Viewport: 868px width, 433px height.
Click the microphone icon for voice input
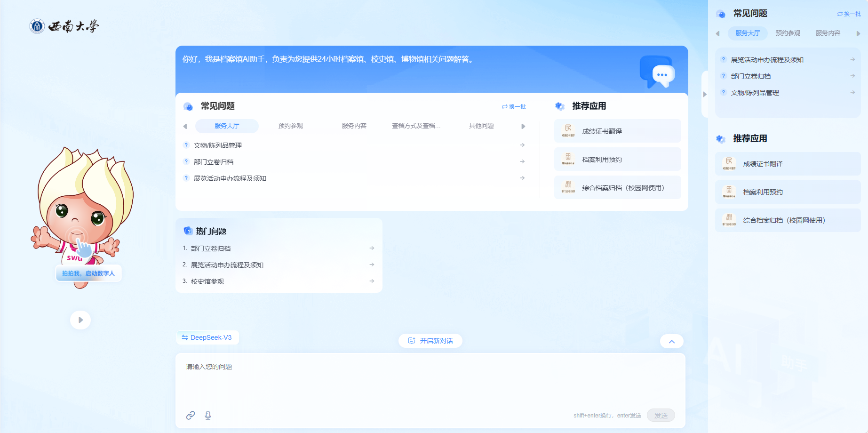point(208,415)
